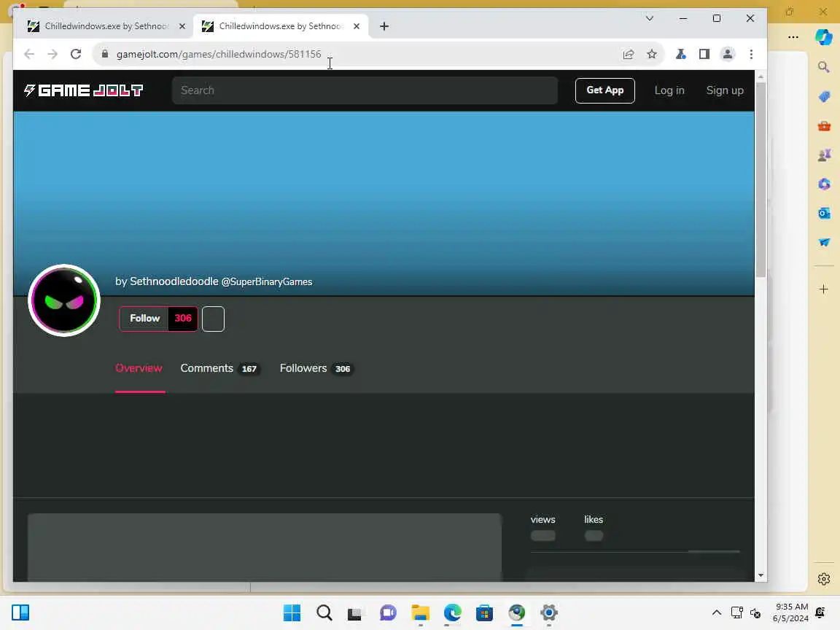Open the Edge window three-dot menu

tap(793, 37)
